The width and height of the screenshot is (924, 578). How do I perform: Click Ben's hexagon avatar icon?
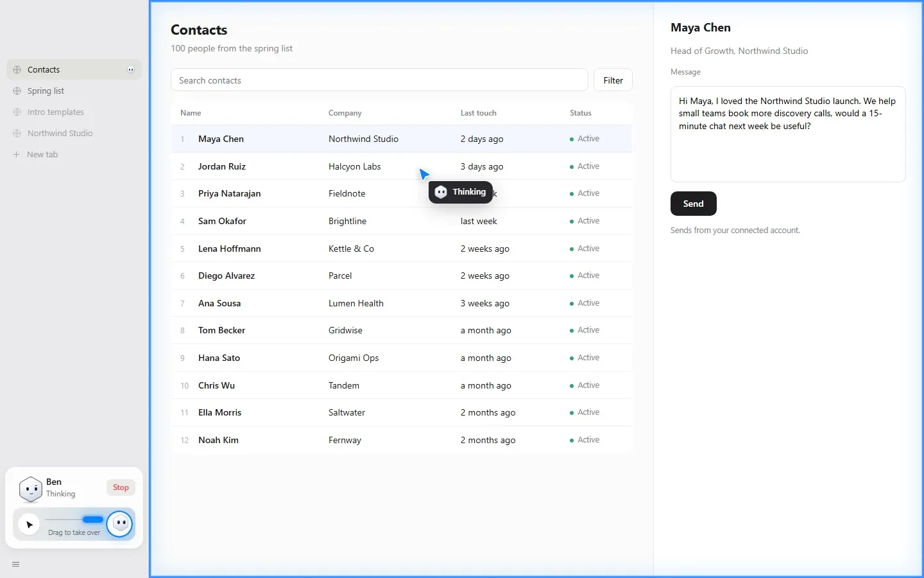point(30,489)
